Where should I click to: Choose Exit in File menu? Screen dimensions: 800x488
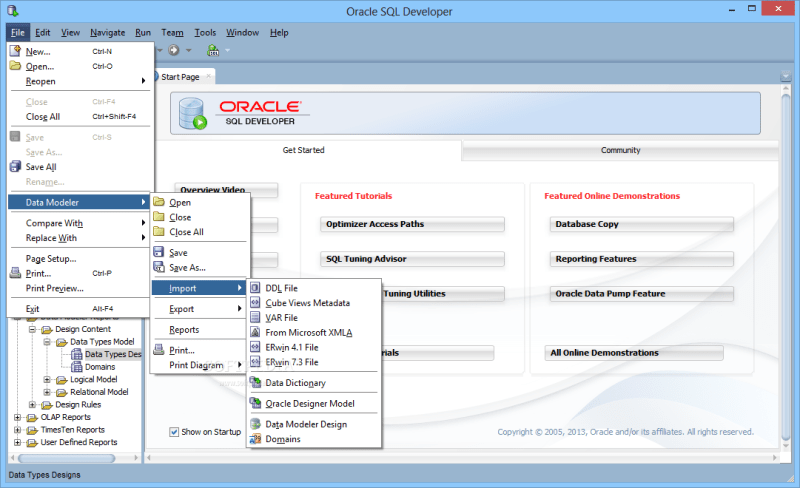(x=81, y=308)
